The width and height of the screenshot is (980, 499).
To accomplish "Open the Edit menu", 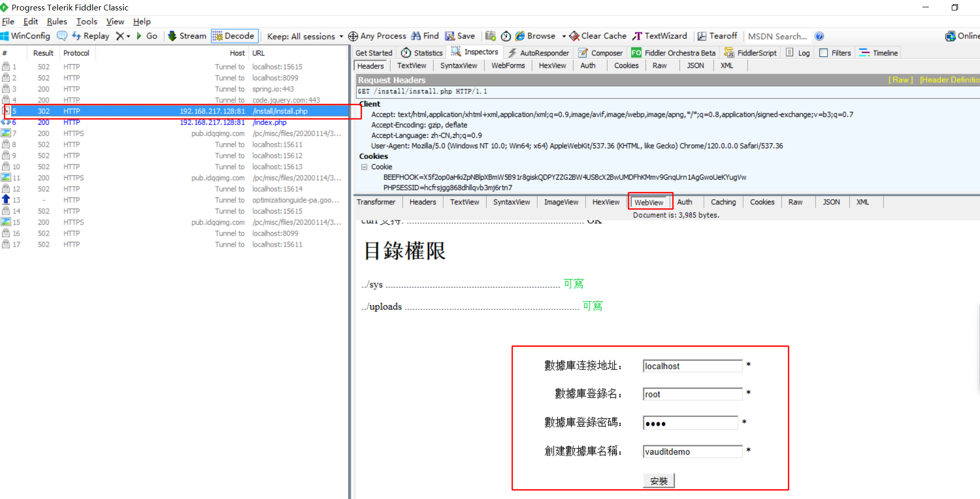I will click(31, 21).
